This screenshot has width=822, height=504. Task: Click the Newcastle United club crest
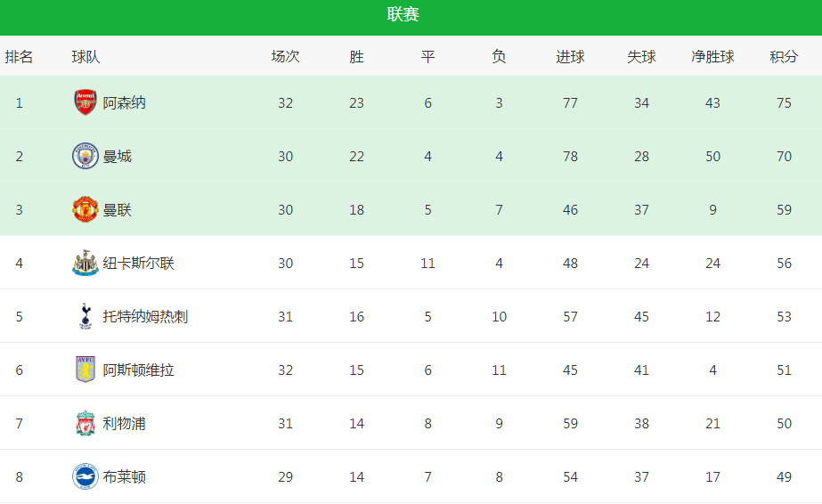pyautogui.click(x=85, y=263)
